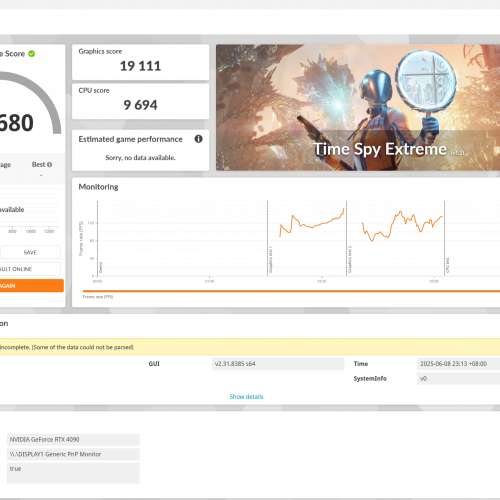Viewport: 500px width, 500px height.
Task: Click the first graphics test frame rate curve
Action: tap(312, 222)
